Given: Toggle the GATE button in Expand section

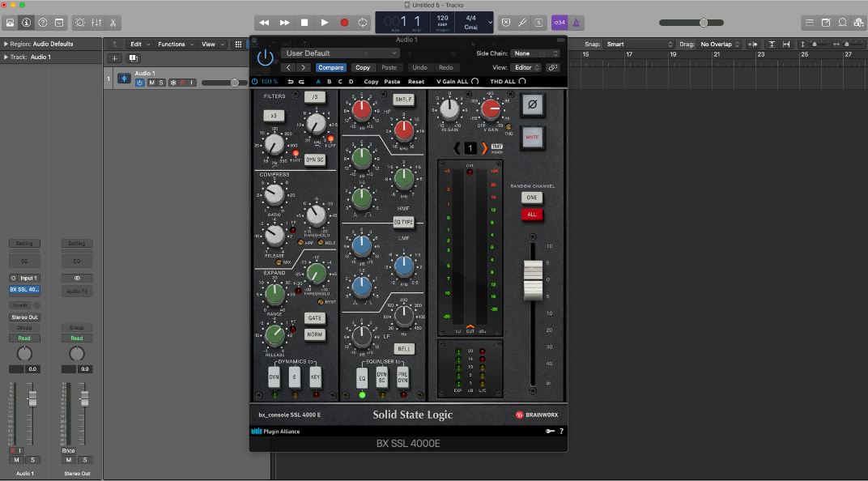Looking at the screenshot, I should (315, 318).
